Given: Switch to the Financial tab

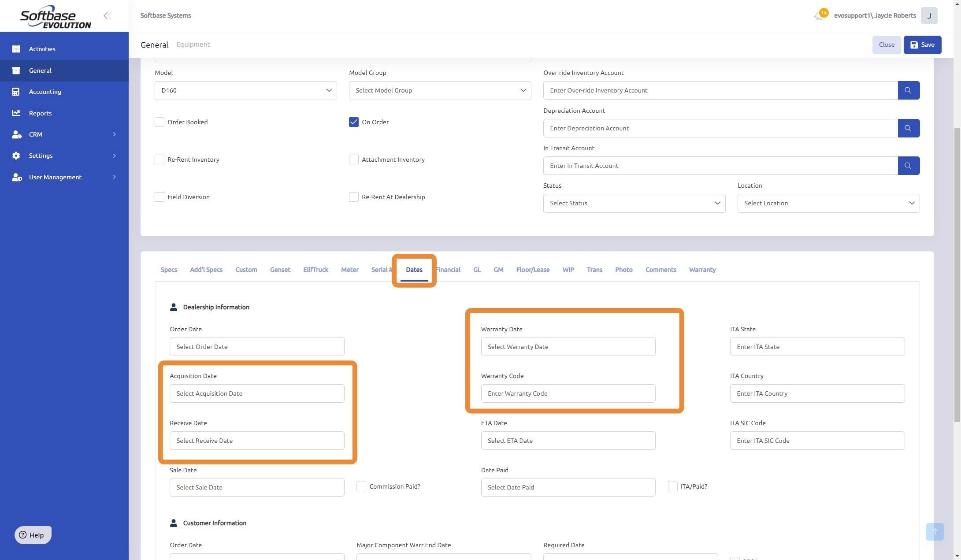Looking at the screenshot, I should tap(449, 270).
